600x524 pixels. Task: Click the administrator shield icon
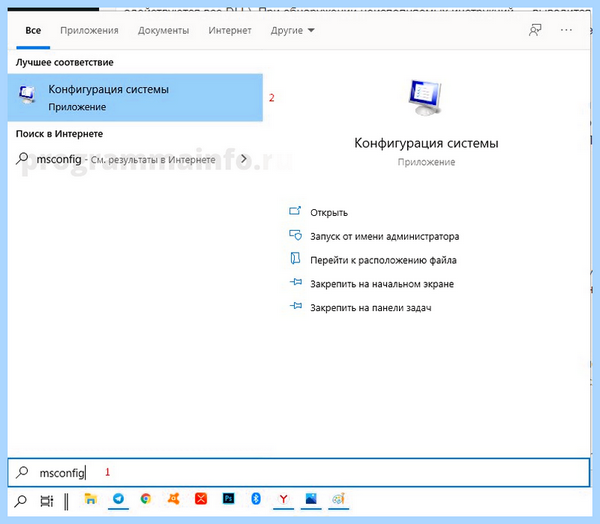tap(295, 235)
